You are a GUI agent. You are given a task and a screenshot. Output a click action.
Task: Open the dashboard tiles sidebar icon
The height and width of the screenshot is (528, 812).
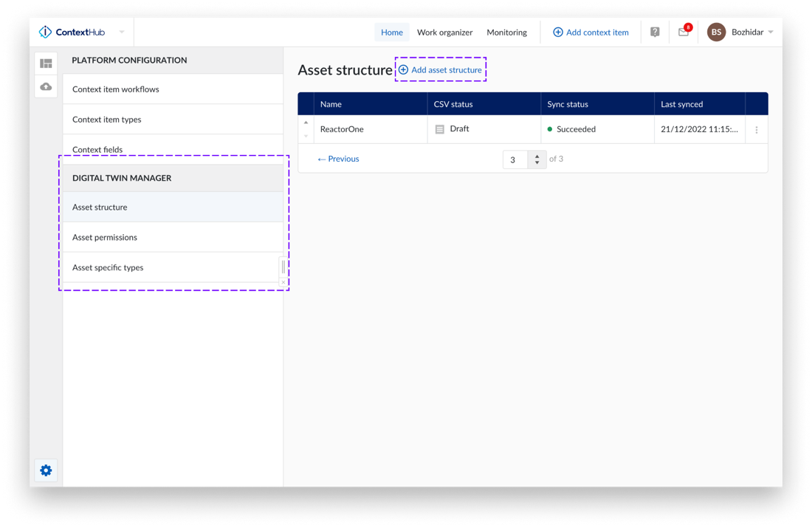[x=46, y=64]
